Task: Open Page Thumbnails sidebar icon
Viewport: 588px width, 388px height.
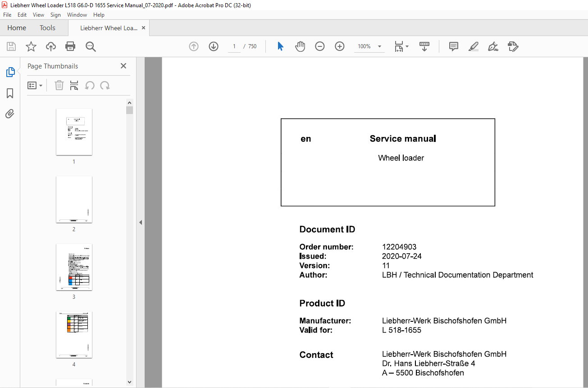Action: (10, 72)
